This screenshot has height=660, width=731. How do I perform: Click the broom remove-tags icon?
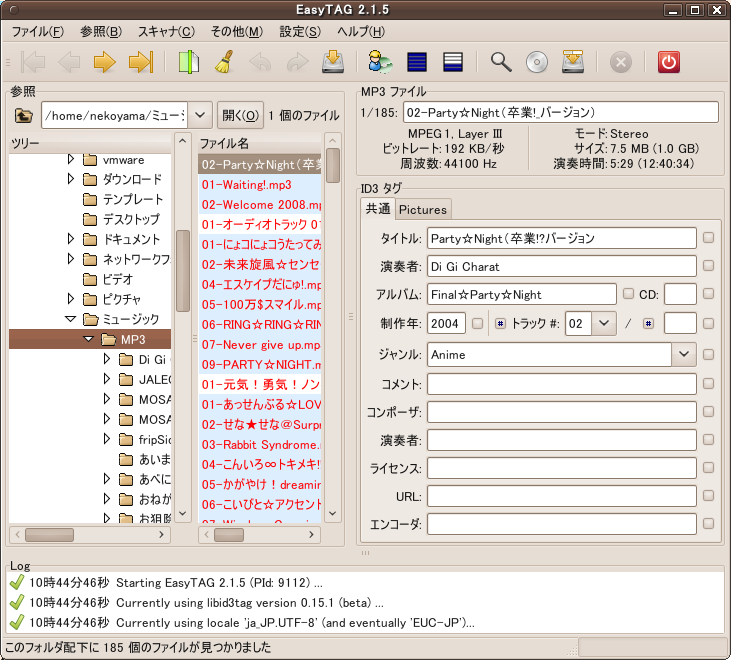tap(224, 62)
